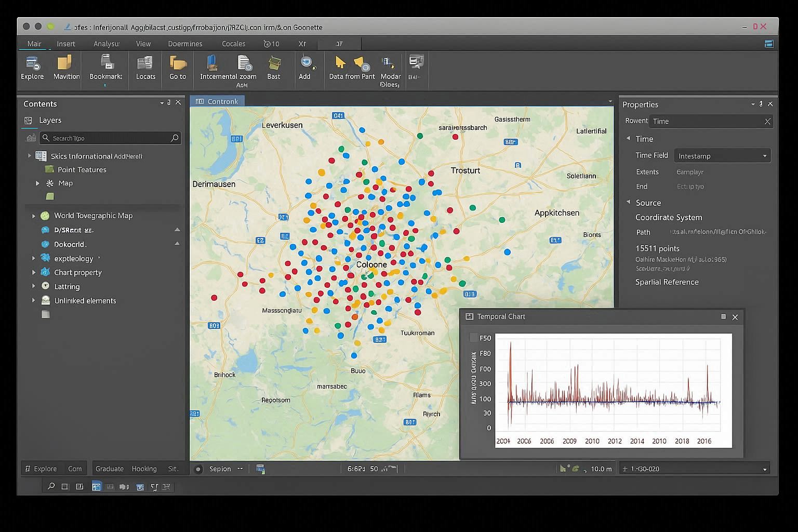This screenshot has height=532, width=798.
Task: Search layers using the Contents search box
Action: pyautogui.click(x=110, y=138)
